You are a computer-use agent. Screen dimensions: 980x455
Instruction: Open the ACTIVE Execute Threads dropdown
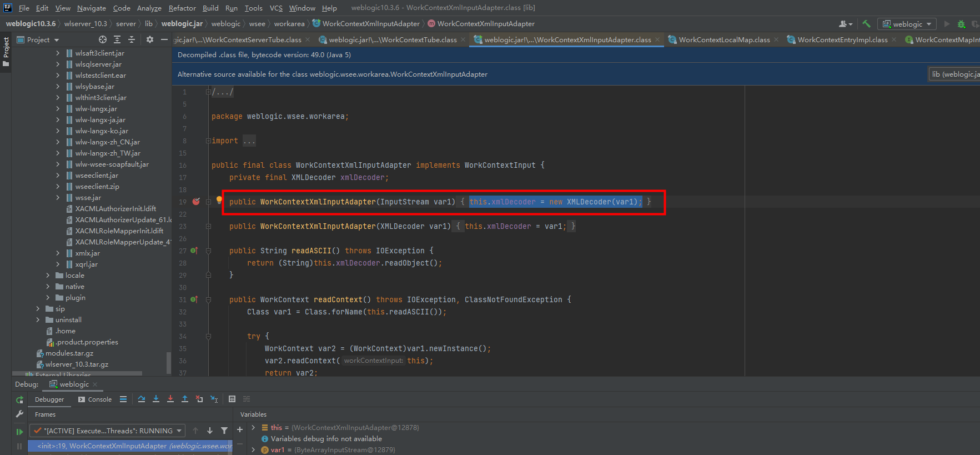tap(107, 431)
